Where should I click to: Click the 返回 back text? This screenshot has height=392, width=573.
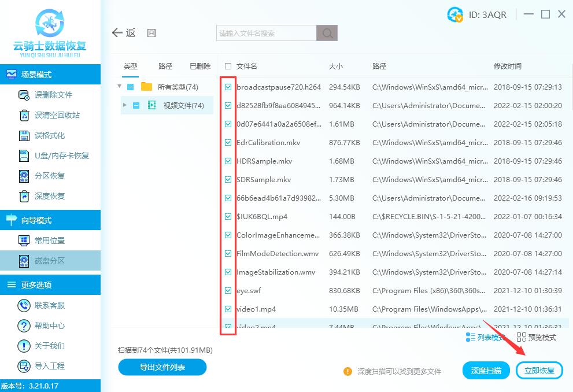tap(141, 33)
